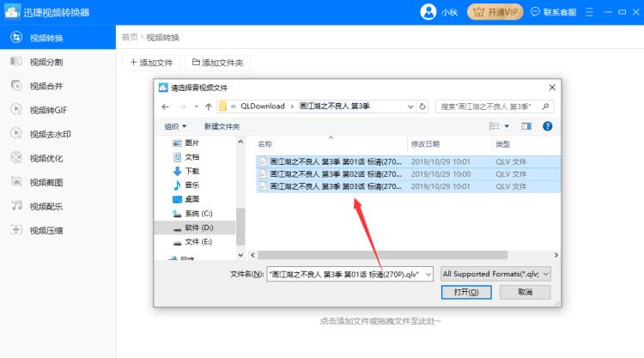Expand the 文件名 combo box dropdown arrow
The image size is (644, 358).
428,274
